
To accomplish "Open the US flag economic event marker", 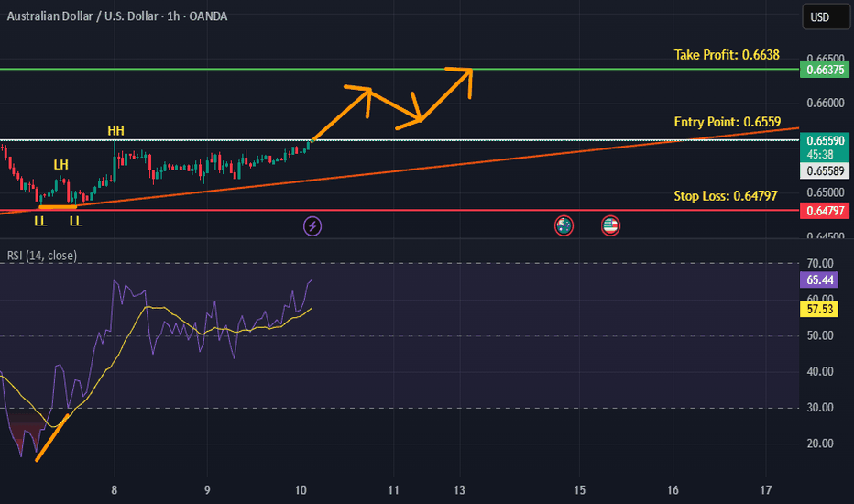I will pos(610,225).
